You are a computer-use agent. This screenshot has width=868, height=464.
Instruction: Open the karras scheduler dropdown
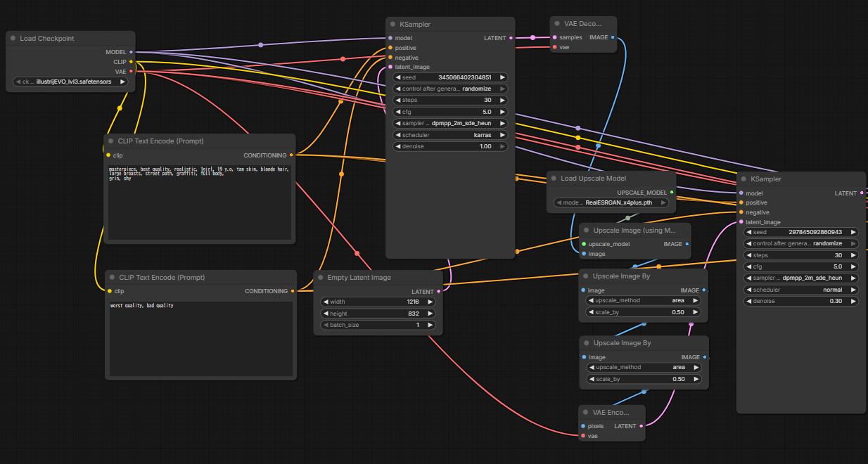tap(450, 135)
